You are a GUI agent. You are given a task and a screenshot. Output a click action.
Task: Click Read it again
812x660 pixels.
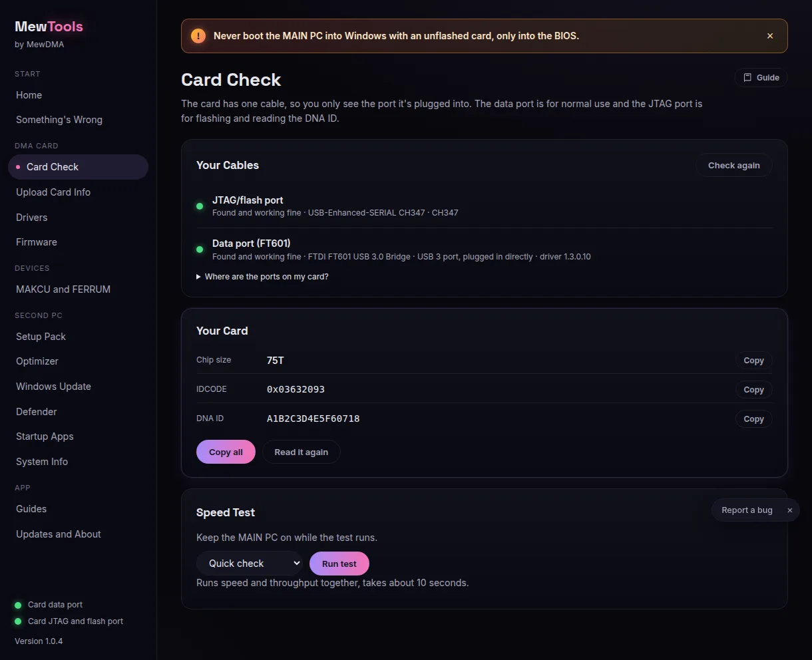[x=302, y=452]
